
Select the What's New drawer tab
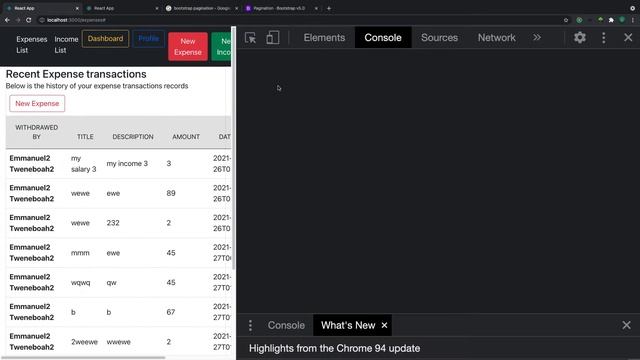(x=348, y=325)
